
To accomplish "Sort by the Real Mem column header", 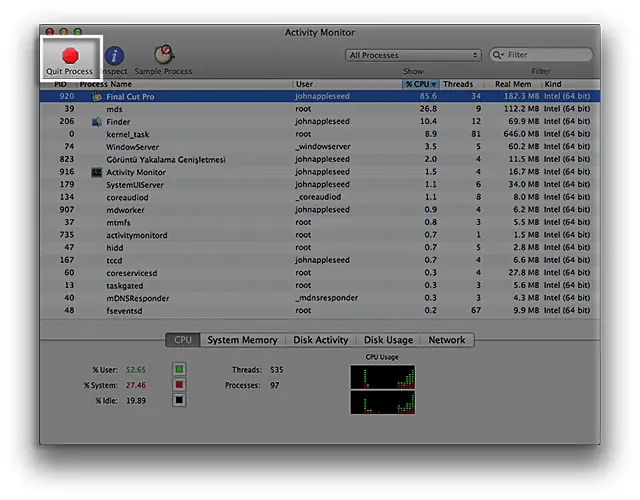I will coord(513,84).
